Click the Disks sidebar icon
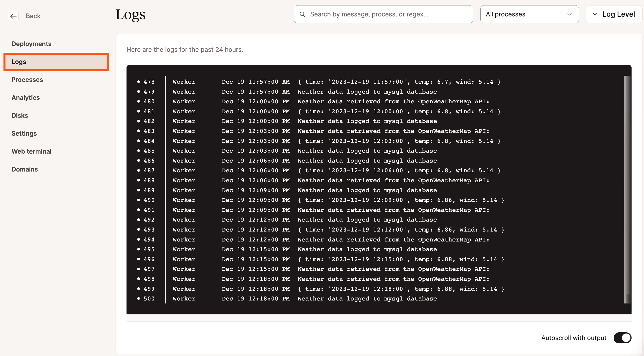Image resolution: width=644 pixels, height=356 pixels. pos(20,115)
